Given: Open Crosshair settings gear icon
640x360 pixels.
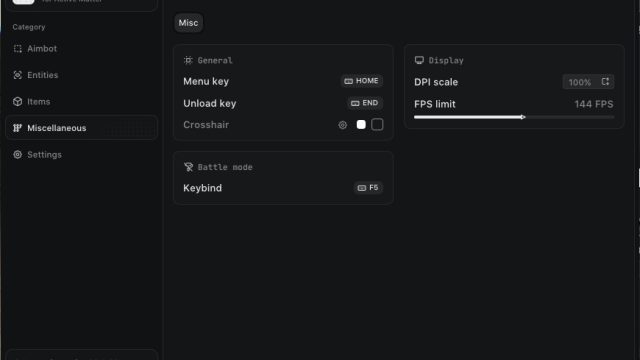Looking at the screenshot, I should (343, 125).
